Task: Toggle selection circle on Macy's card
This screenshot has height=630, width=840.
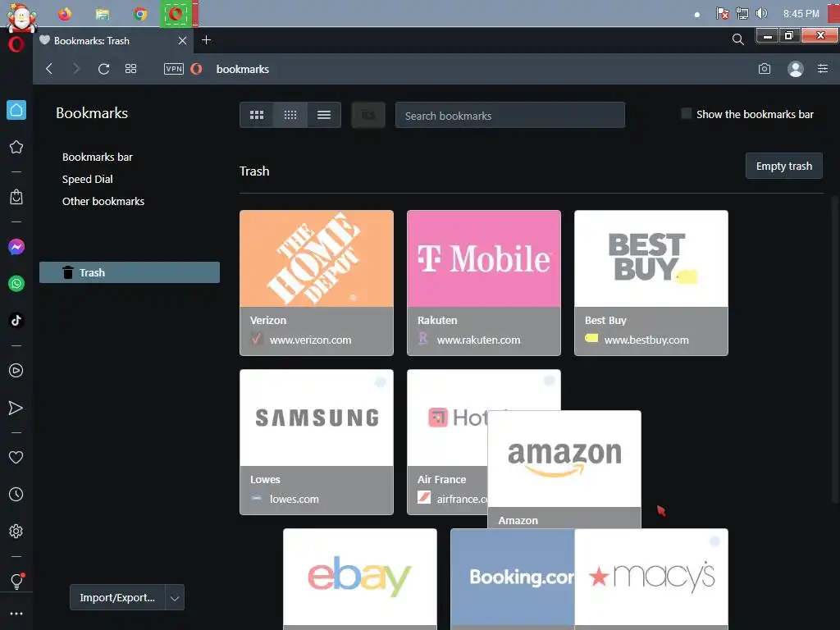Action: 714,541
